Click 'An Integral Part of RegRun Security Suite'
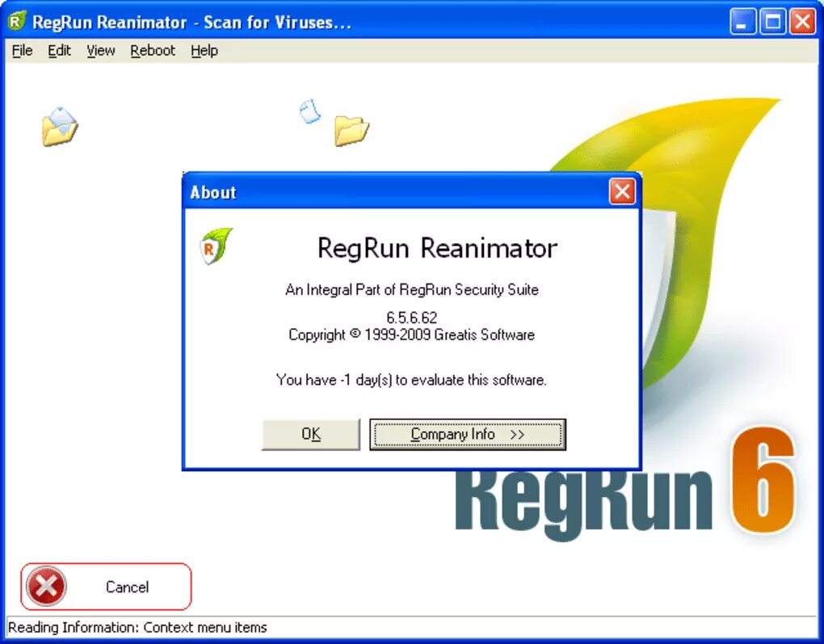The width and height of the screenshot is (824, 644). pos(411,289)
